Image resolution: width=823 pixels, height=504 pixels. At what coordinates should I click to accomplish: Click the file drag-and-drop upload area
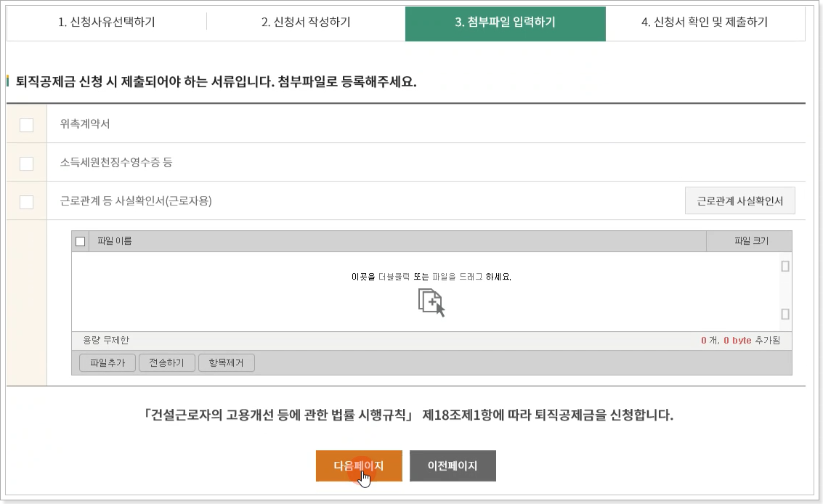429,290
